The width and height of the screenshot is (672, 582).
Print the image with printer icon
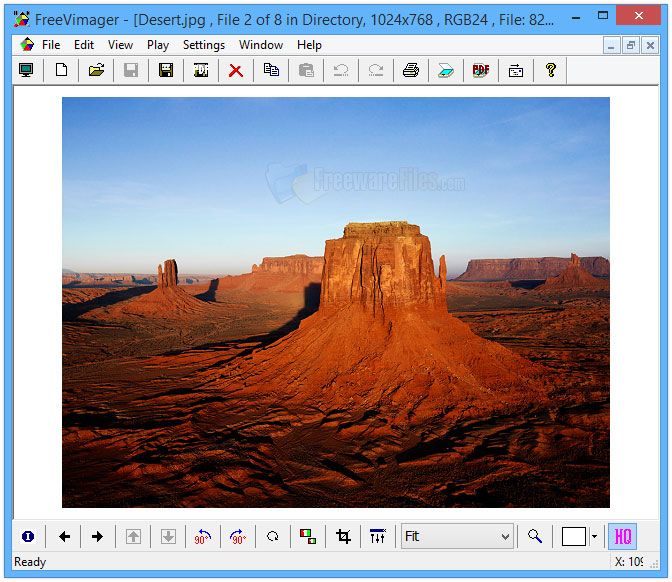[x=411, y=70]
